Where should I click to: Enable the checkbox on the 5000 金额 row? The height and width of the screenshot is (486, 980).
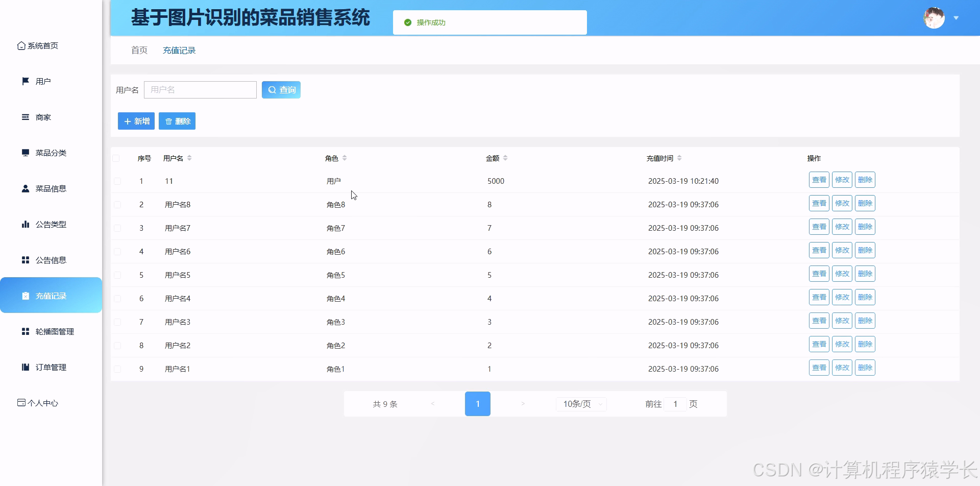[x=118, y=181]
